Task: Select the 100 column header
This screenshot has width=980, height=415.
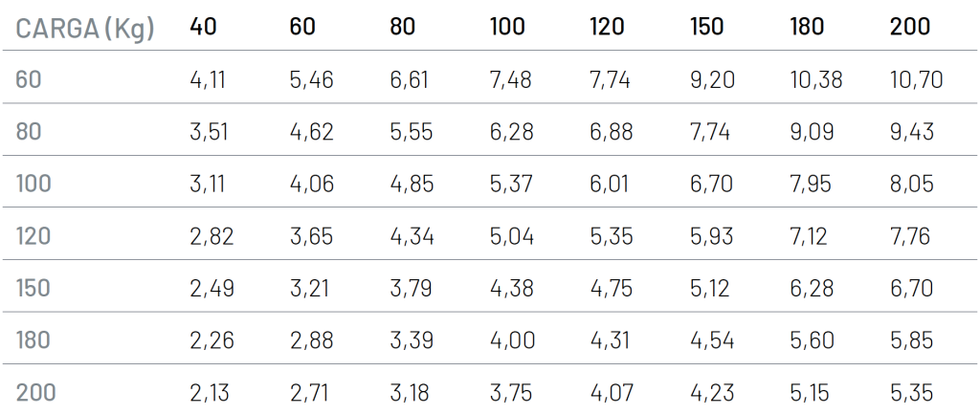Action: (507, 27)
